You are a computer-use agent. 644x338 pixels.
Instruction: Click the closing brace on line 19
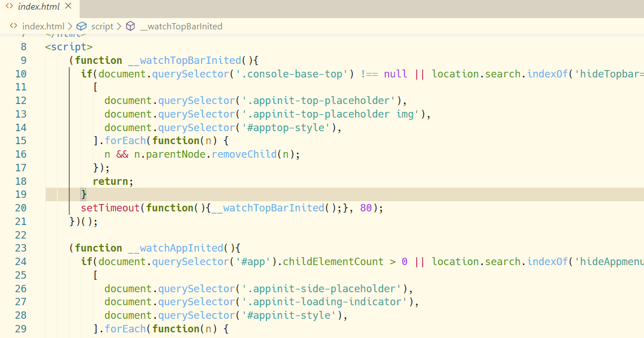84,194
